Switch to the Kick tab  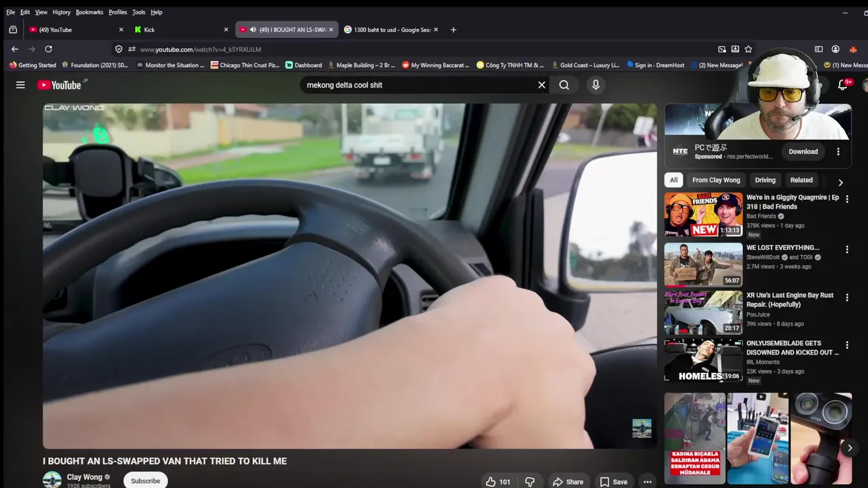pyautogui.click(x=181, y=30)
